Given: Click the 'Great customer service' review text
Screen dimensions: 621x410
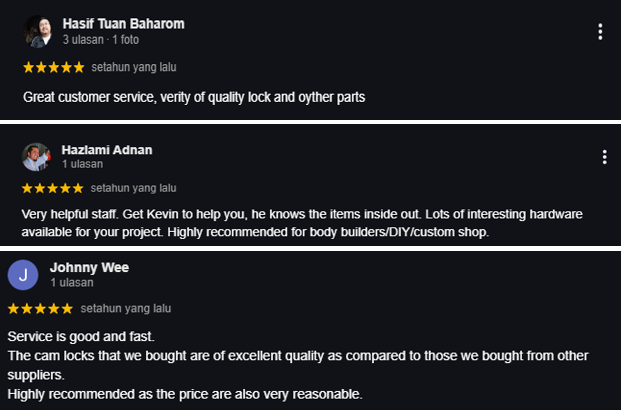Looking at the screenshot, I should point(194,97).
